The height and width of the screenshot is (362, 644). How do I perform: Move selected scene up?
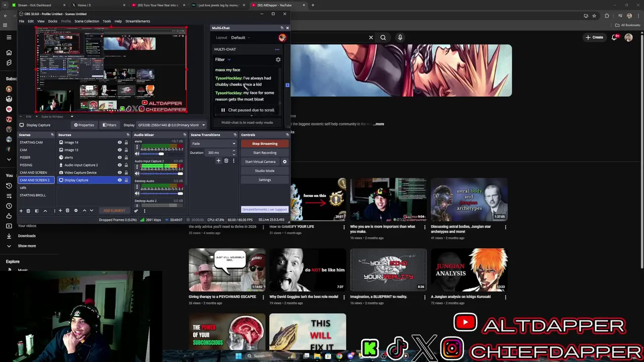pos(45,211)
